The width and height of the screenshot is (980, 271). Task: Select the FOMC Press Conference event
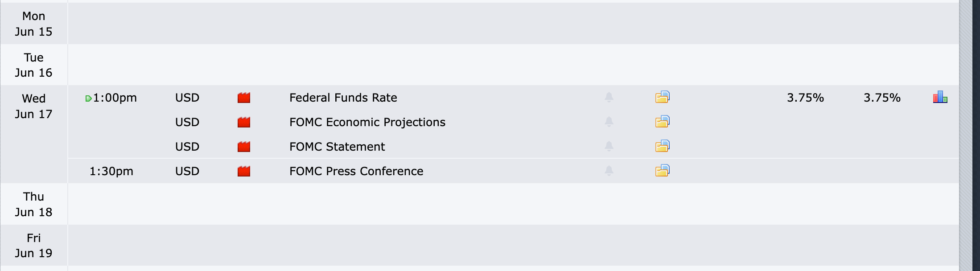click(x=356, y=171)
